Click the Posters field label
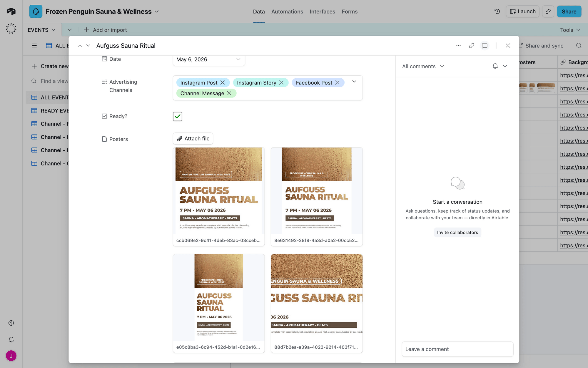The image size is (588, 368). tap(118, 139)
